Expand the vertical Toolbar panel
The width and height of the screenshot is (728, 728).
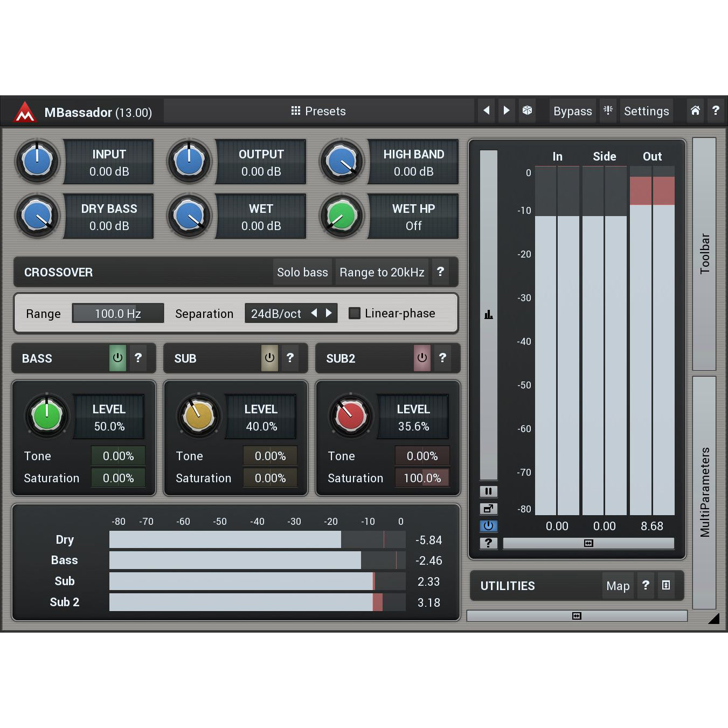[704, 253]
